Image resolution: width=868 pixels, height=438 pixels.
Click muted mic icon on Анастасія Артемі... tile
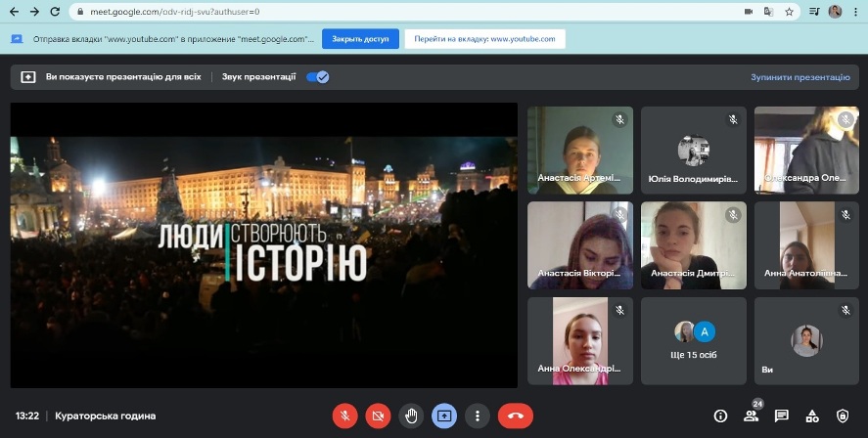pos(619,119)
